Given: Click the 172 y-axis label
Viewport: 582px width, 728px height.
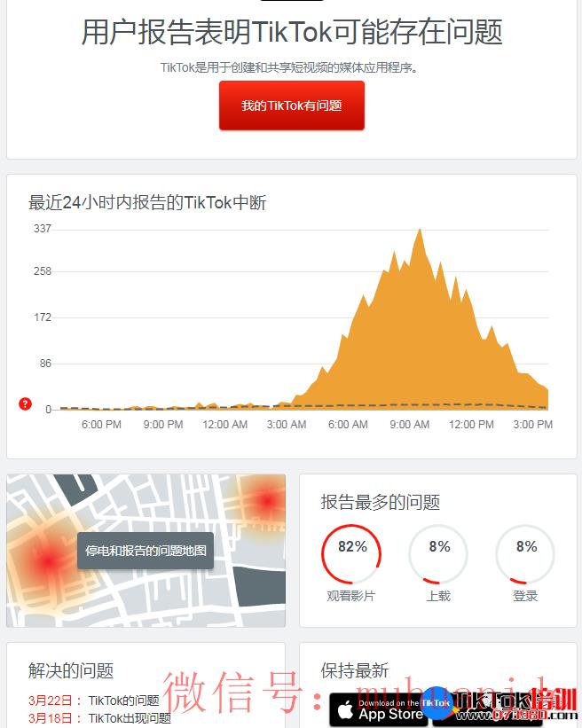Looking at the screenshot, I should [43, 317].
